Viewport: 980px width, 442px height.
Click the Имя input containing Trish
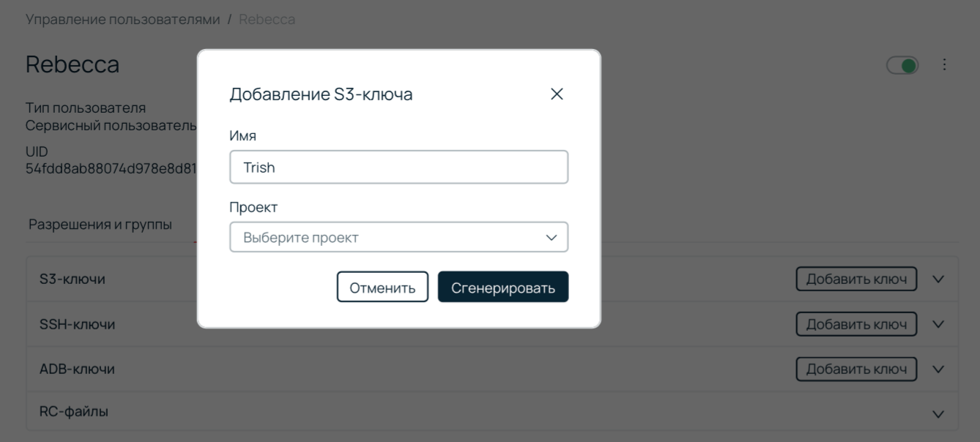click(x=399, y=167)
